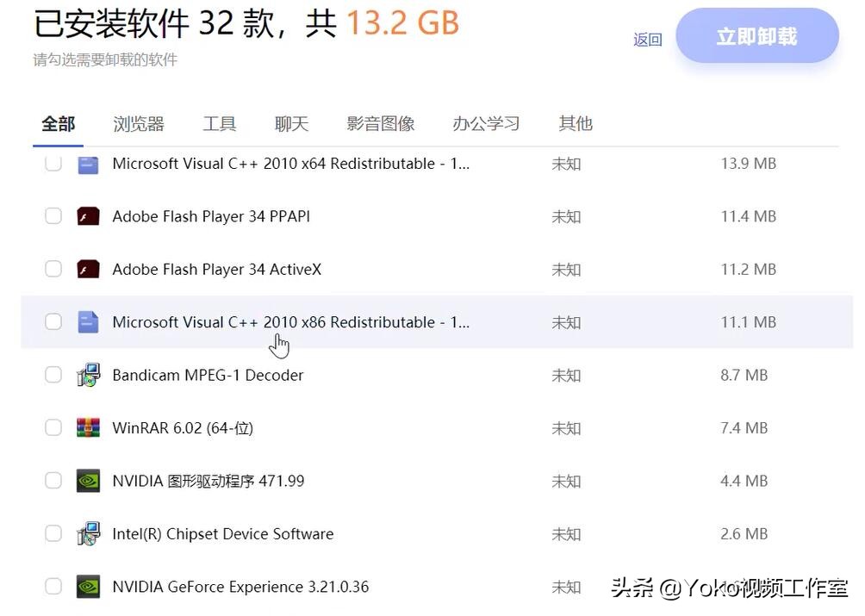
Task: Go to the 办公学习 tab
Action: click(x=486, y=123)
